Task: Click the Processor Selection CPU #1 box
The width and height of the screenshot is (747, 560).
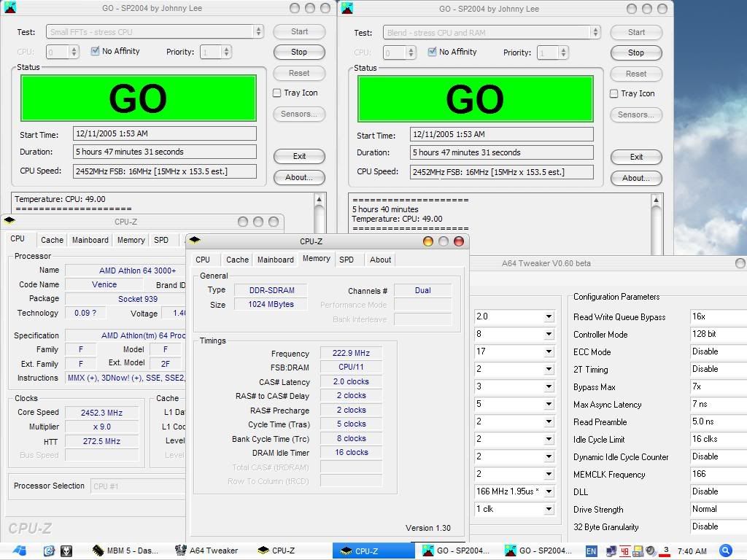Action: point(138,486)
